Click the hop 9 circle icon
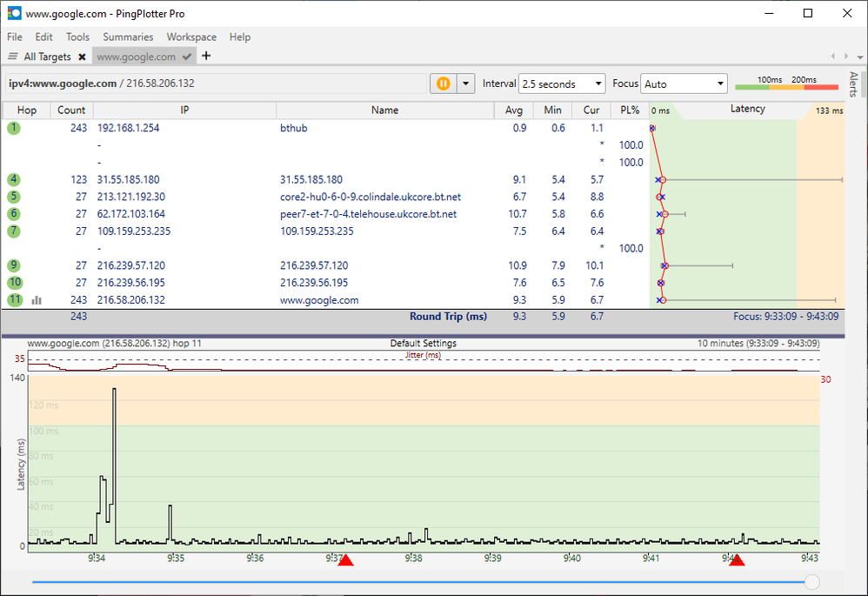Image resolution: width=868 pixels, height=596 pixels. click(x=14, y=265)
